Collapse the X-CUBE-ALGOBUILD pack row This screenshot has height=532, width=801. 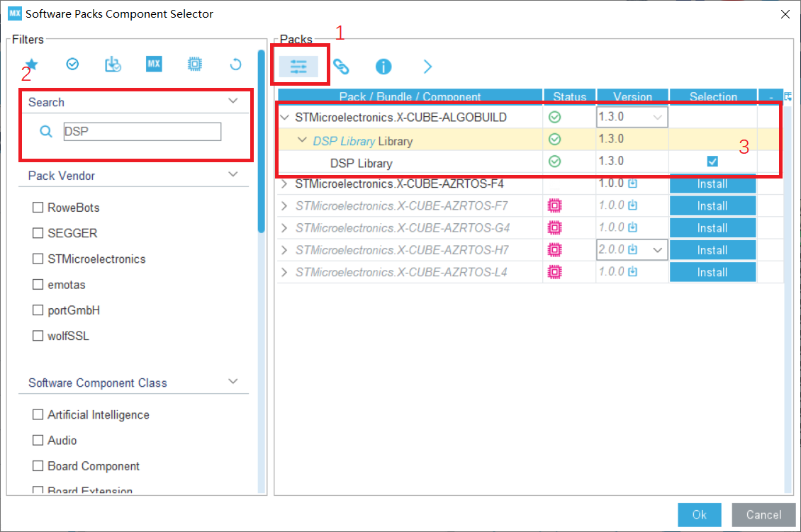point(284,116)
